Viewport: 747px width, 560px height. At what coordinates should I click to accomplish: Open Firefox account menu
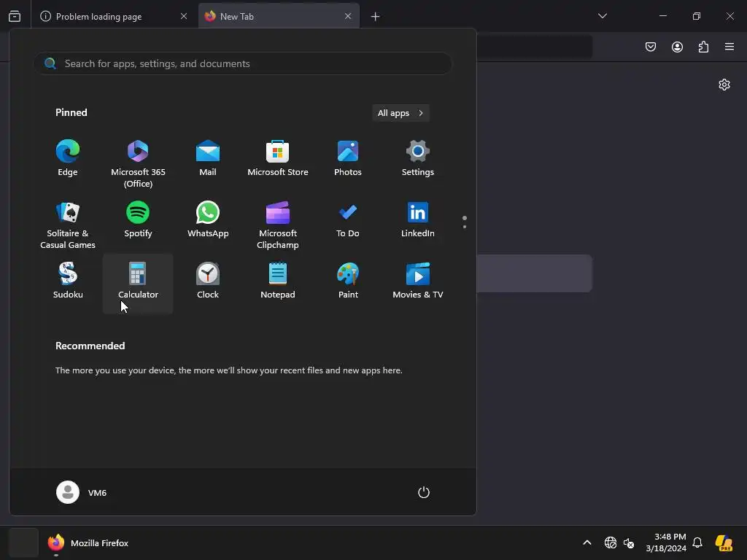[x=677, y=47]
